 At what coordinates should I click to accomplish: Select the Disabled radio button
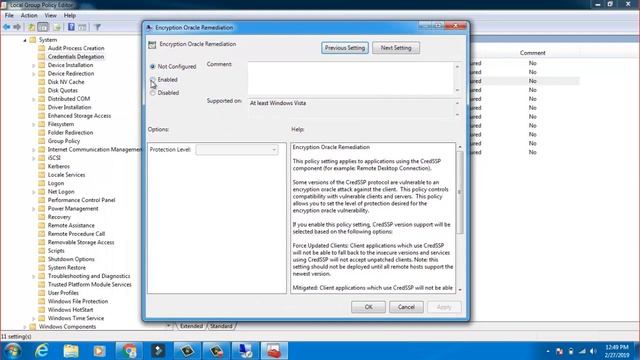coord(153,93)
